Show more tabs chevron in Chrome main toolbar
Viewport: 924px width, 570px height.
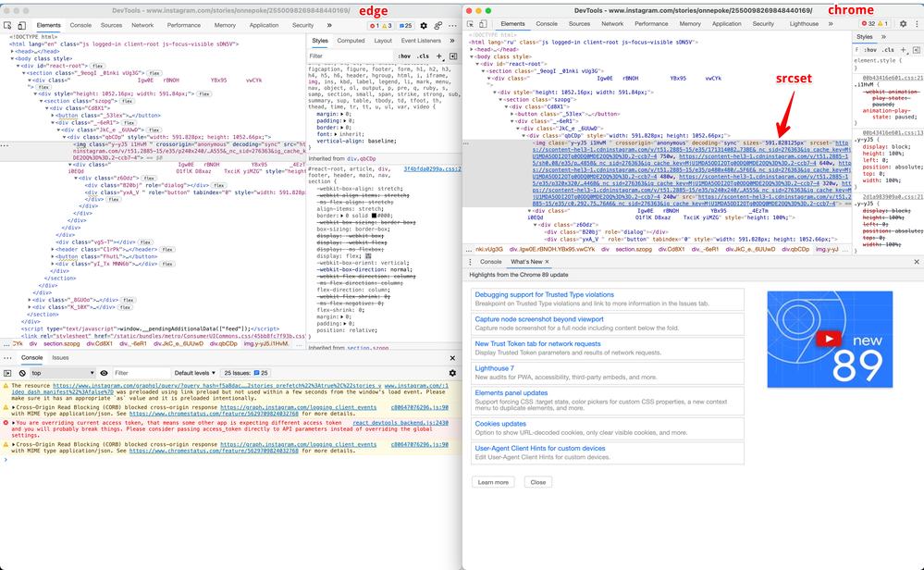831,24
